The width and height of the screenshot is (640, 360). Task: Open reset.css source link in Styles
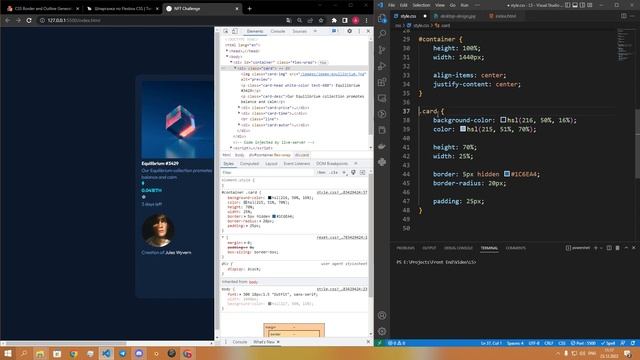(342, 237)
